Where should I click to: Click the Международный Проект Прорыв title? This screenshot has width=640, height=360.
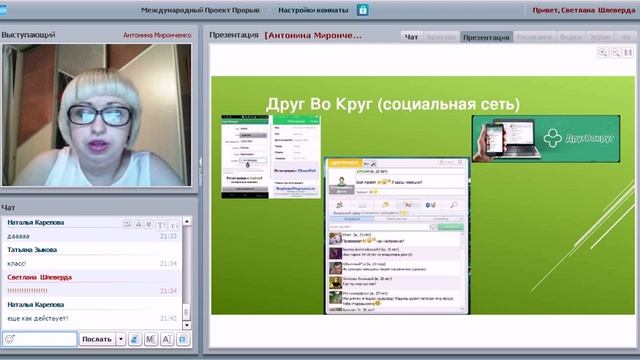pyautogui.click(x=200, y=10)
